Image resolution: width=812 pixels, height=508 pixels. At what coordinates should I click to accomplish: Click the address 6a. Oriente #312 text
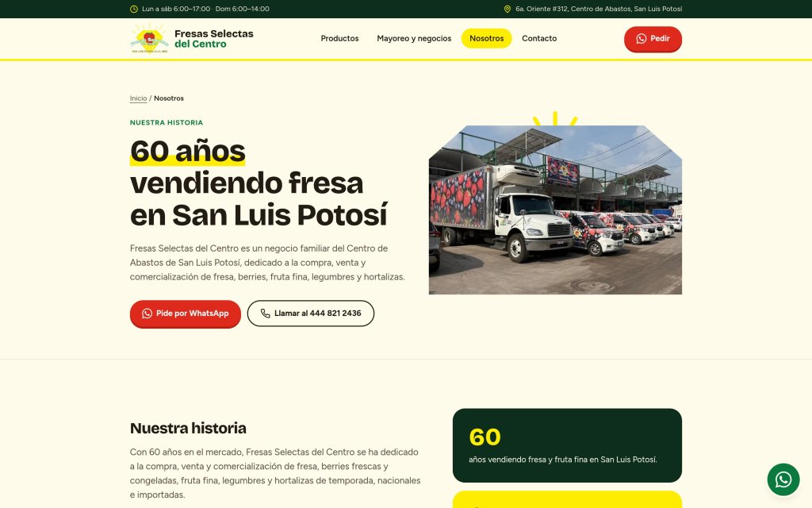[x=599, y=9]
